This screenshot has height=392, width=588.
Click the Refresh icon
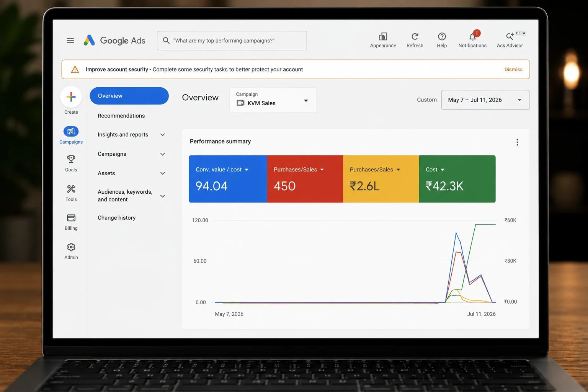click(415, 36)
